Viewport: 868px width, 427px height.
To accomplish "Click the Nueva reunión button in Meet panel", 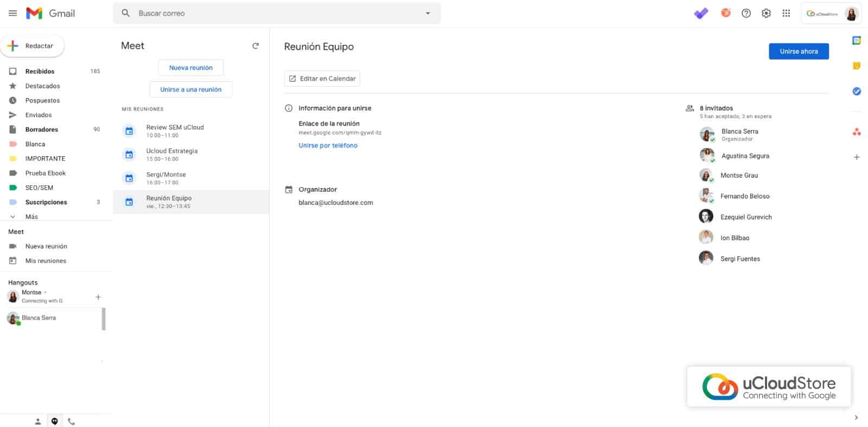I will pyautogui.click(x=191, y=68).
